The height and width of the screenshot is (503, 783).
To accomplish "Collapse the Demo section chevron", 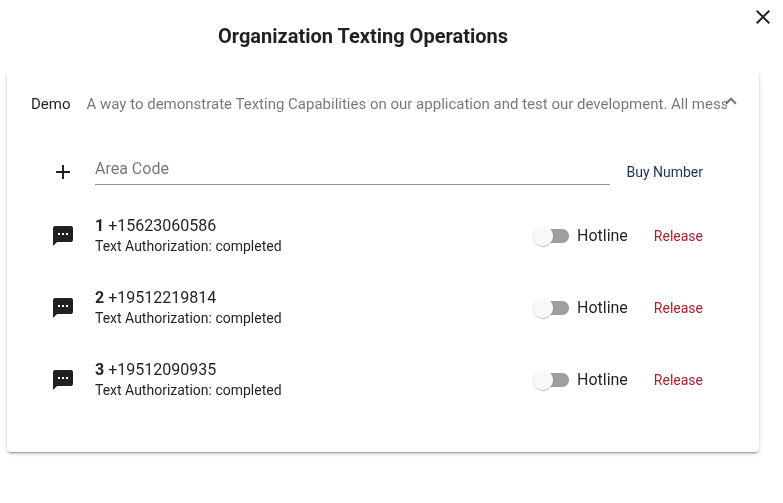I will (x=731, y=102).
